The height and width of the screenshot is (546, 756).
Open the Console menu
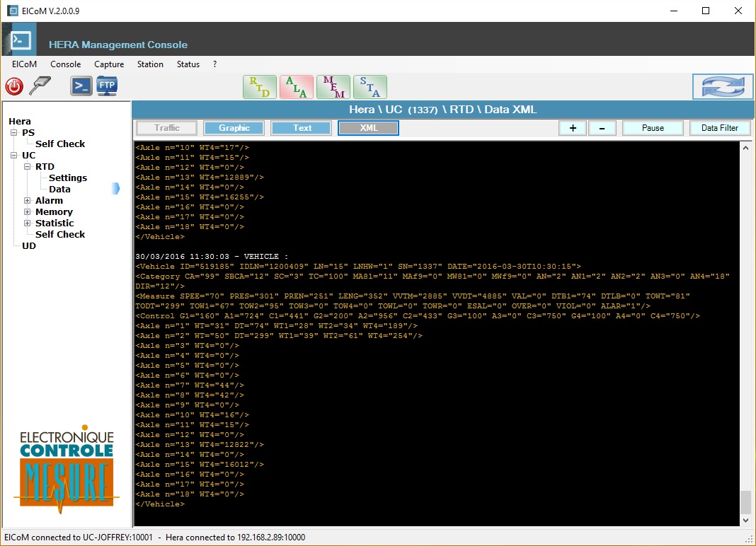click(66, 64)
